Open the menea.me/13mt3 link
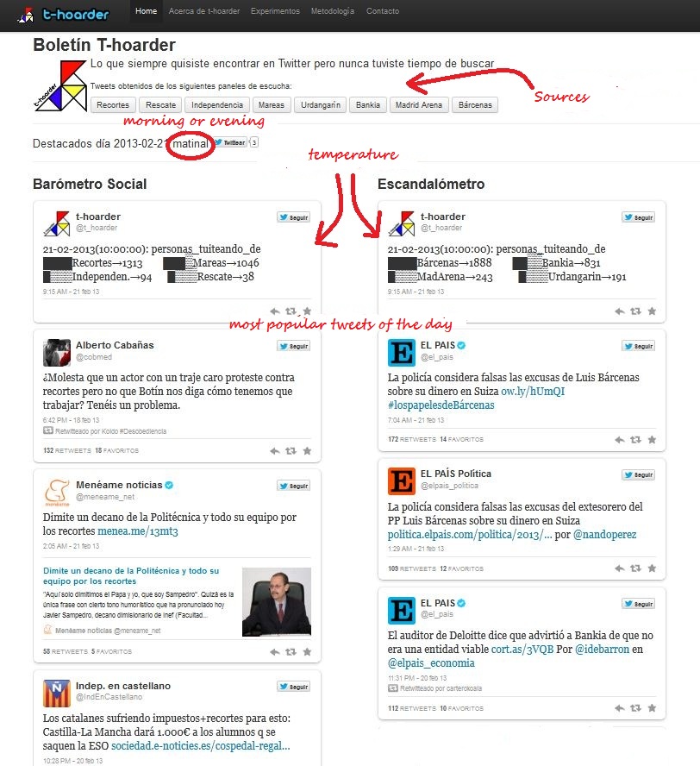Viewport: 700px width, 766px height. [138, 531]
